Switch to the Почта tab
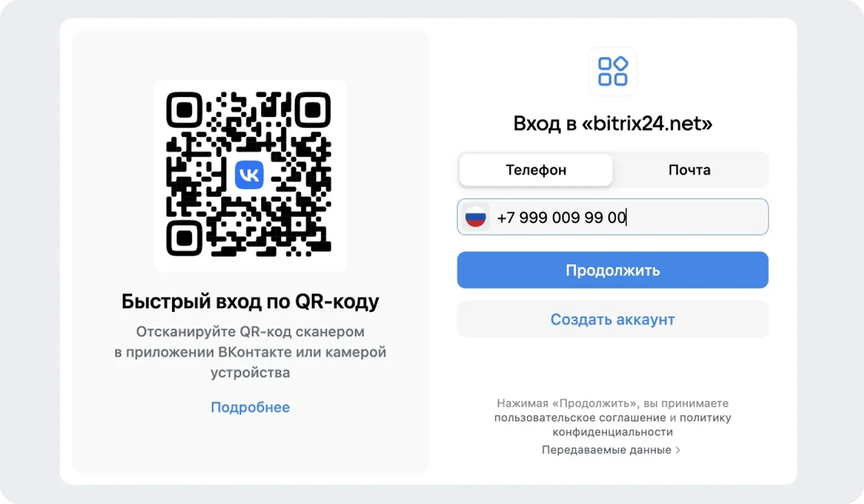This screenshot has width=864, height=504. tap(689, 170)
